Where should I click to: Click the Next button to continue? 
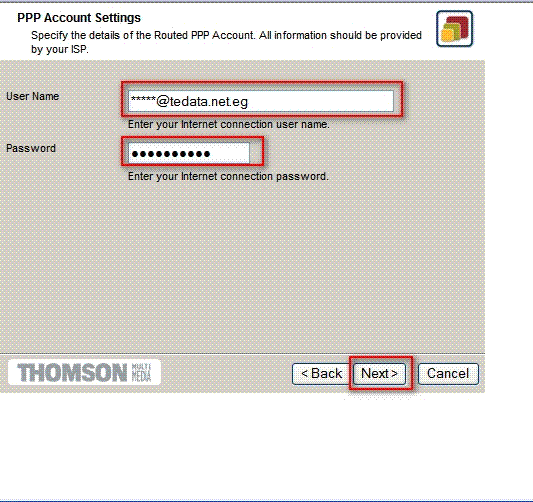tap(379, 374)
